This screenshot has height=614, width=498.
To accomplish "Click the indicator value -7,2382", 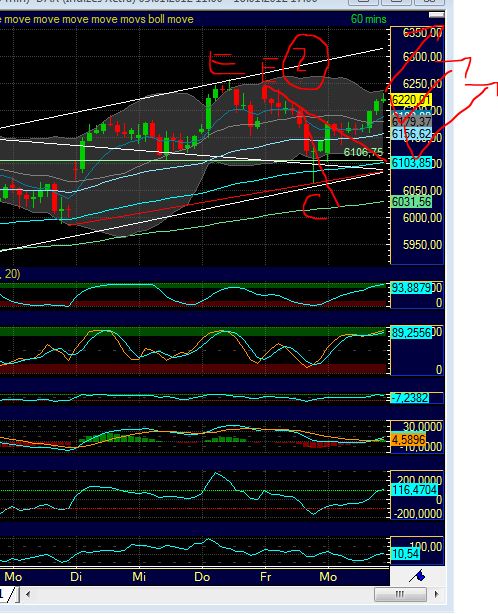I will click(410, 398).
